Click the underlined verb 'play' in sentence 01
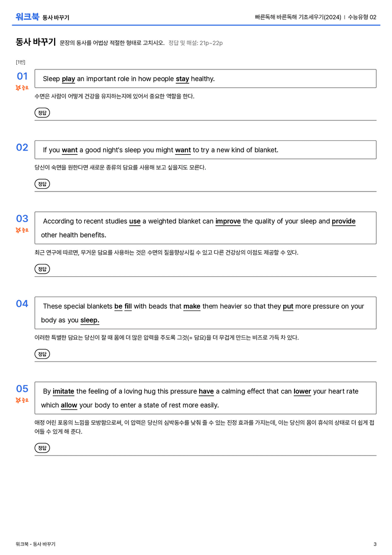 tap(68, 79)
